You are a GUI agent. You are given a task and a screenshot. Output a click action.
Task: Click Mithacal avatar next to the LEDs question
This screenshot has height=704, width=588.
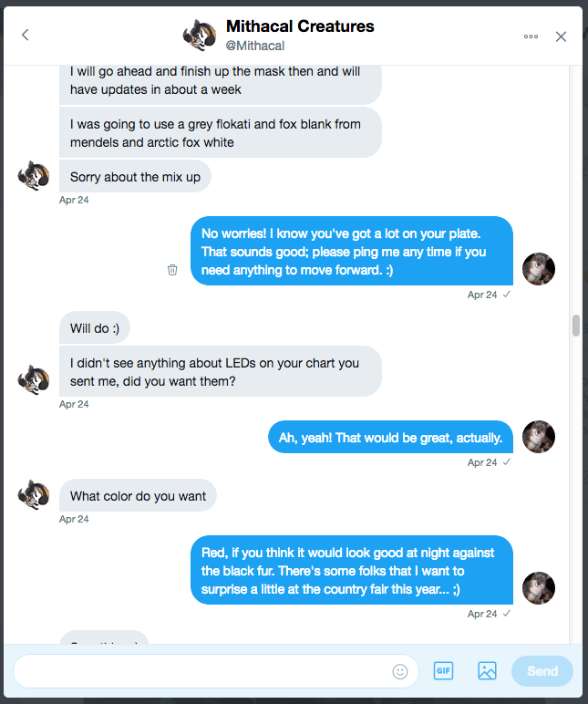coord(34,378)
